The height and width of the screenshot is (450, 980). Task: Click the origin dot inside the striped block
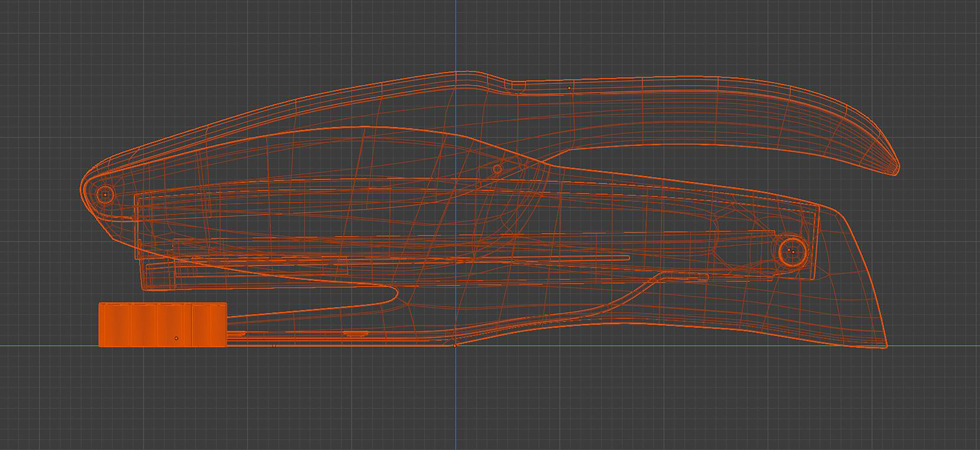(x=176, y=338)
